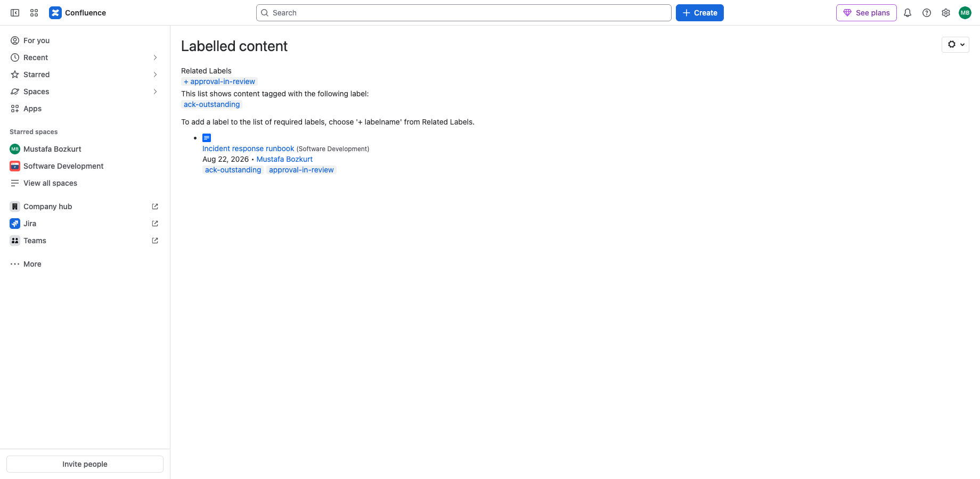
Task: Open the Incident response runbook link
Action: click(x=248, y=148)
